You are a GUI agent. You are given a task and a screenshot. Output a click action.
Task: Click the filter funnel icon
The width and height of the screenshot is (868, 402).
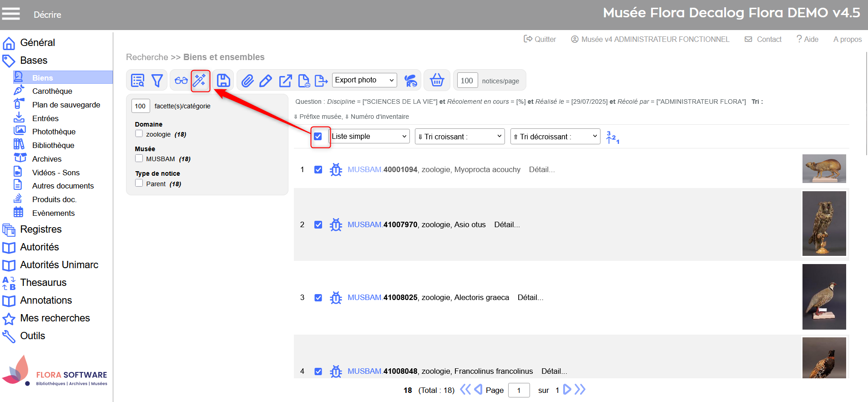[x=157, y=81]
